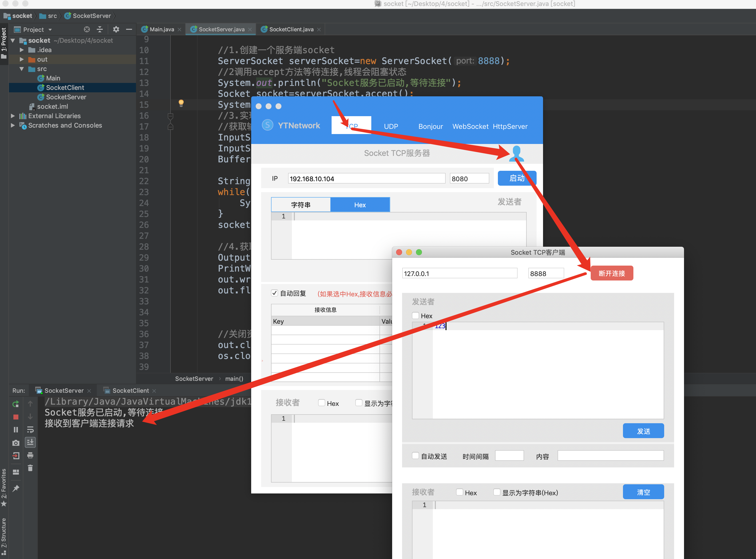Toggle soft-wrap in run console

[31, 430]
